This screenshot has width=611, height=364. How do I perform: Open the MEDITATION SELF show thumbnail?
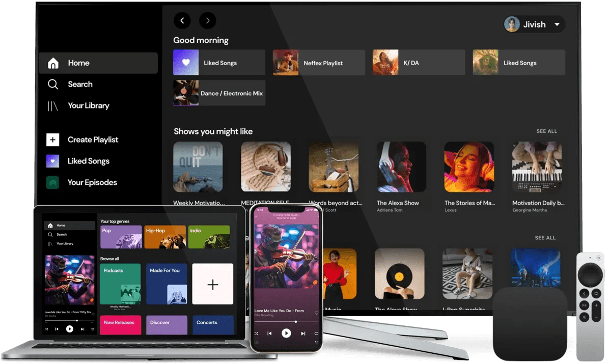(x=266, y=166)
